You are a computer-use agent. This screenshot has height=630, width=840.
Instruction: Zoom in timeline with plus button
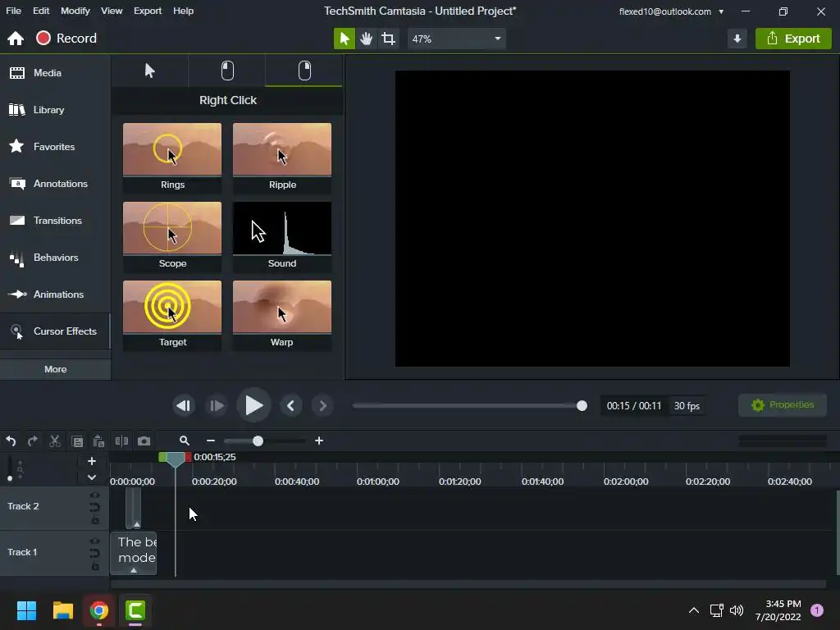click(x=319, y=441)
